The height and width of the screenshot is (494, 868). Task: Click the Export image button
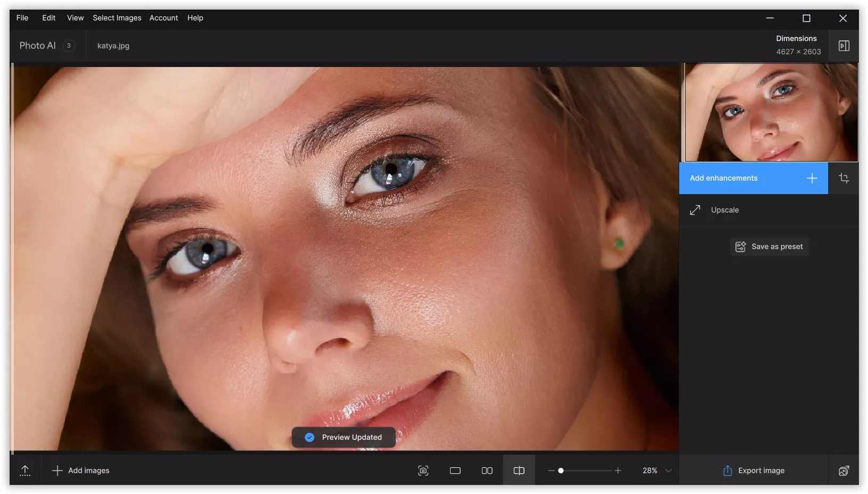pyautogui.click(x=753, y=470)
